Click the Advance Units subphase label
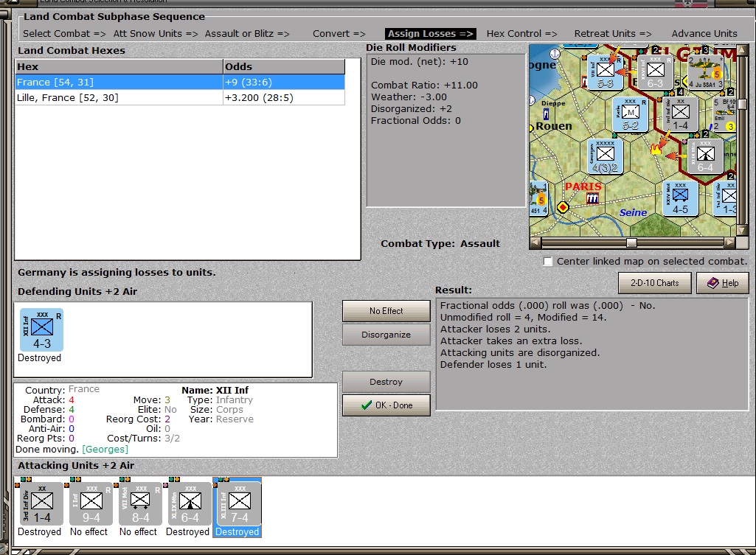The image size is (756, 555). pos(704,34)
